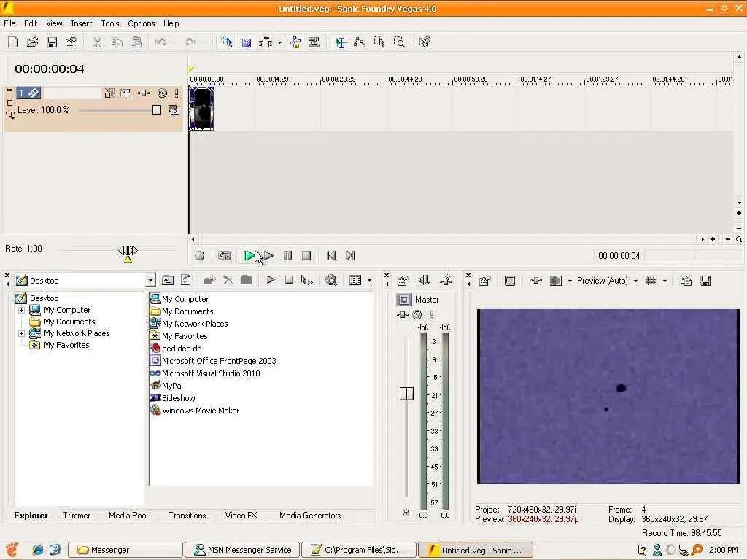Open track 1 Track Motion
Image resolution: width=747 pixels, height=560 pixels.
coord(125,93)
